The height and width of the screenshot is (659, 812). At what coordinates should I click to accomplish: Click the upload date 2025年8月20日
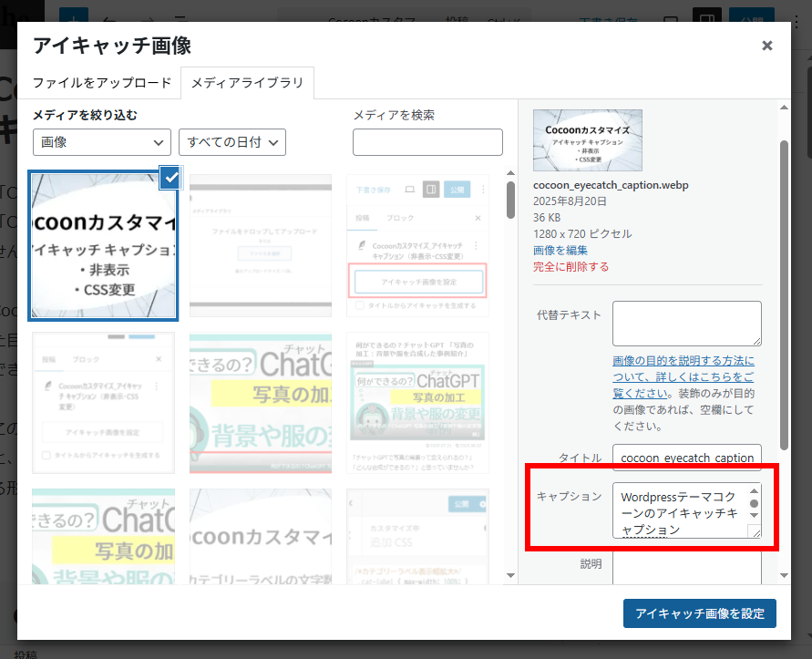click(570, 201)
